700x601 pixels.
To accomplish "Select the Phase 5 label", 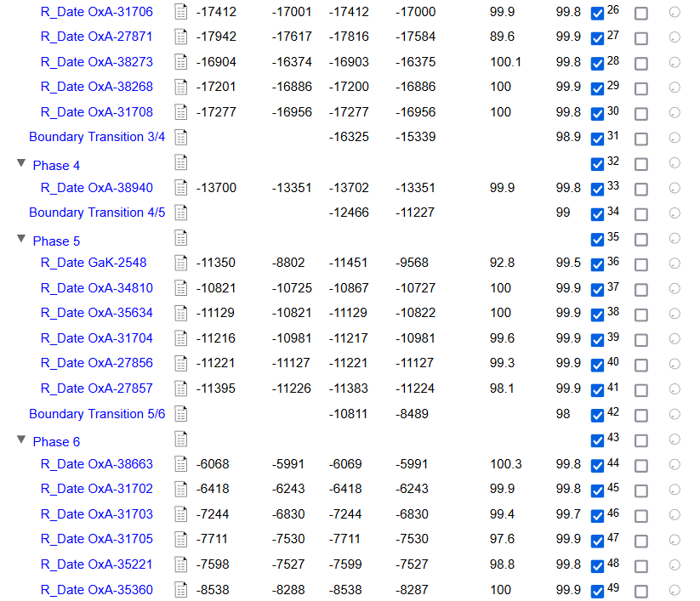I will point(56,241).
